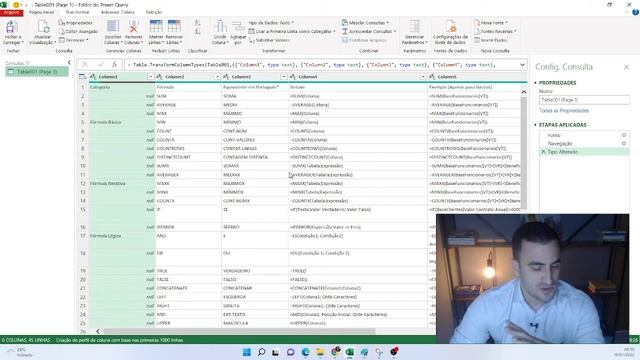The height and width of the screenshot is (360, 640).
Task: Open the Column2 filter dropdown
Action: tap(217, 77)
